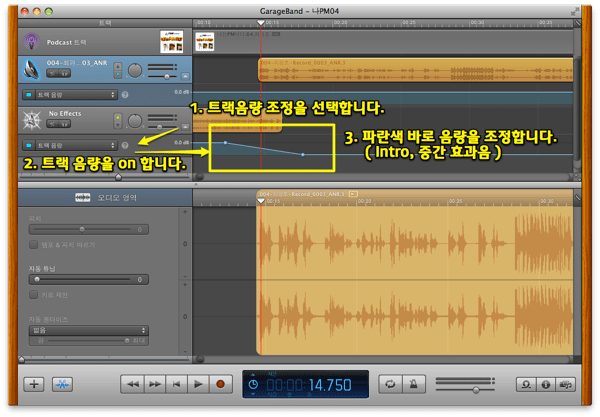
Task: Mute the 004 ANR track
Action: tap(52, 73)
